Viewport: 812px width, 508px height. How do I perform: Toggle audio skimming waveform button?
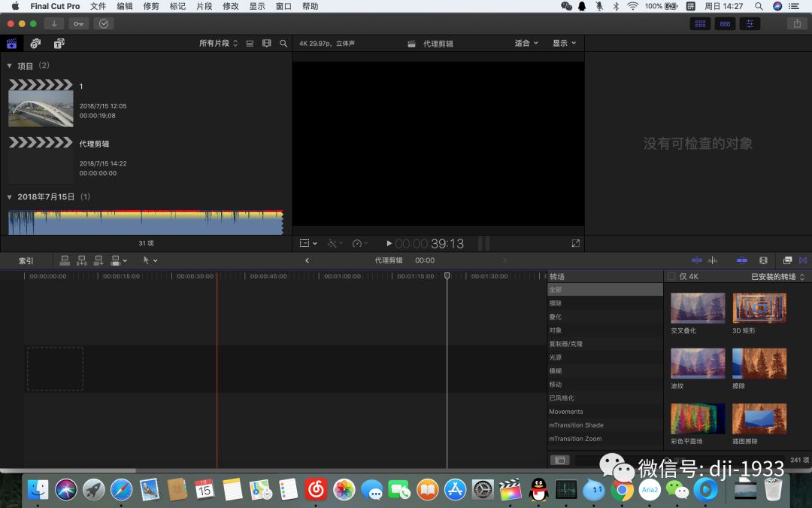[x=713, y=260]
